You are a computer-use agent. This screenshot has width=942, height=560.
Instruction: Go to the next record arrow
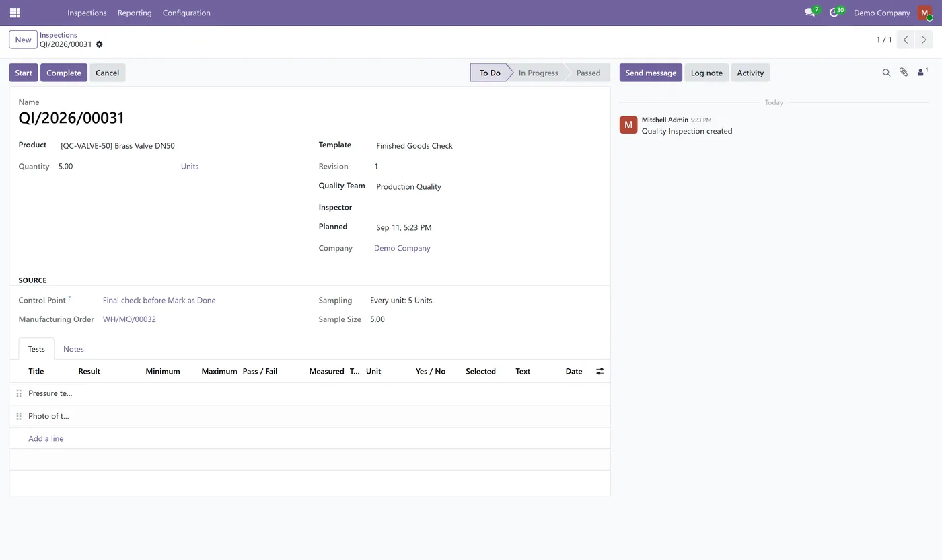pyautogui.click(x=924, y=40)
